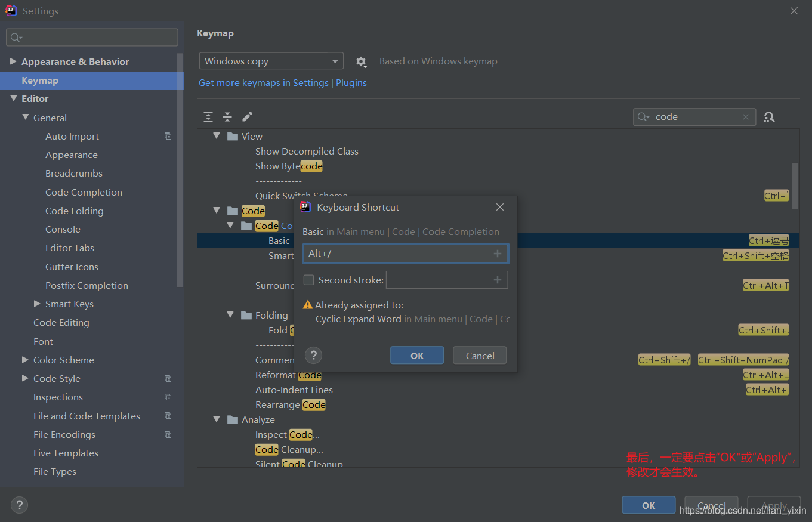Expand Color Scheme arrow
This screenshot has height=522, width=812.
25,360
